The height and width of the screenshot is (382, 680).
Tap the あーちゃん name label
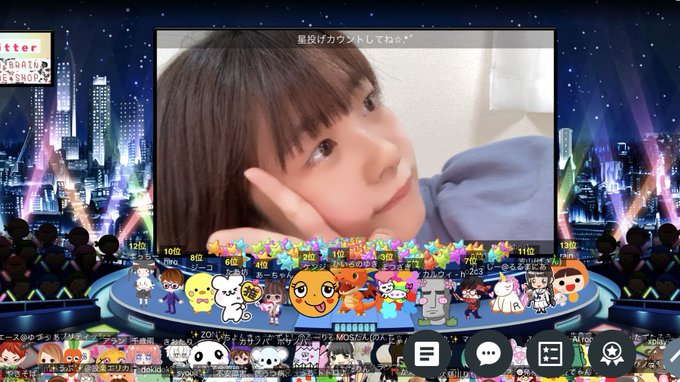pyautogui.click(x=274, y=274)
